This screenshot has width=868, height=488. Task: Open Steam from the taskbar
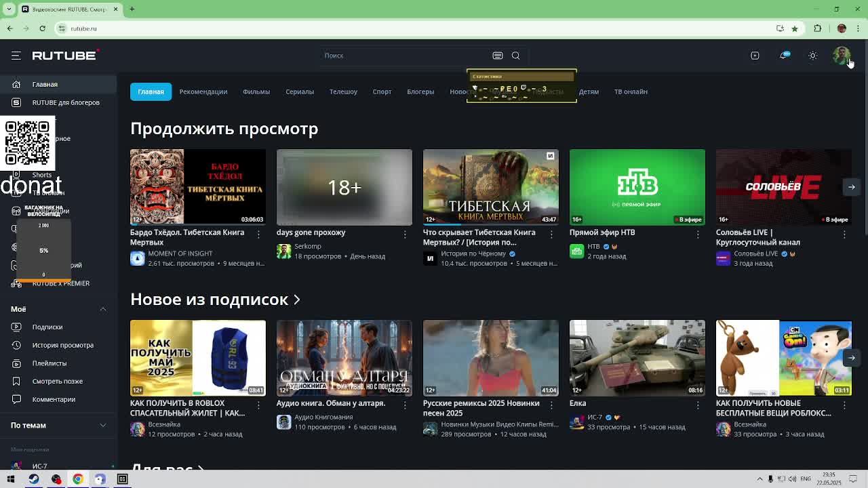tap(33, 479)
